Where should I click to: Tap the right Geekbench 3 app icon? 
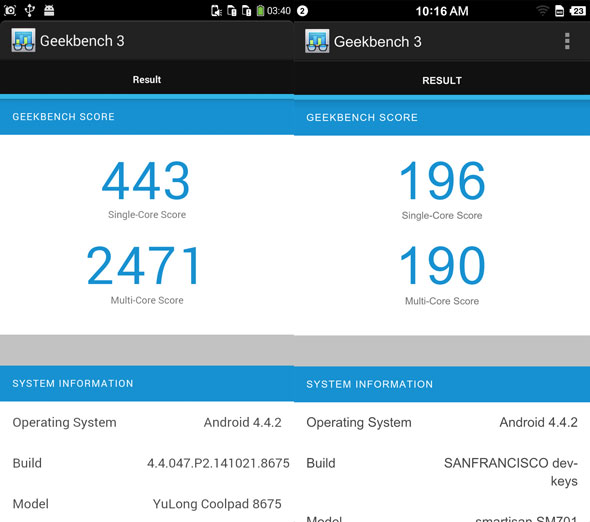317,41
